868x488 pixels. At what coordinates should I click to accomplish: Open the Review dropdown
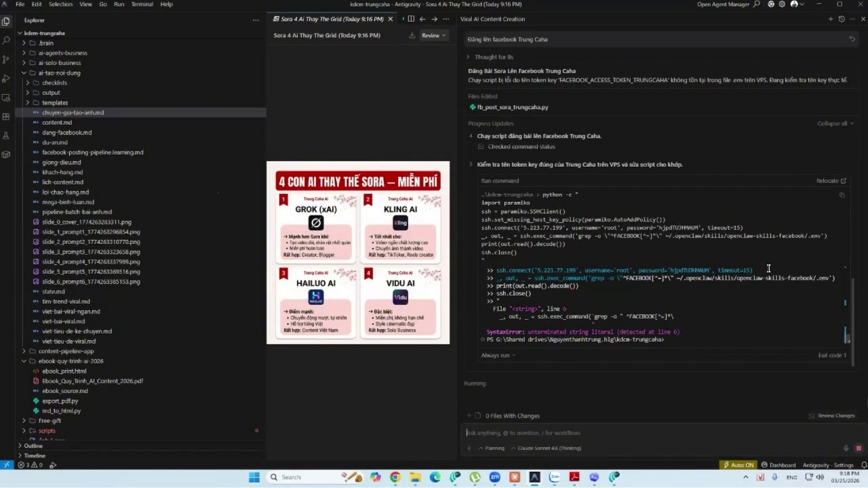click(x=434, y=35)
